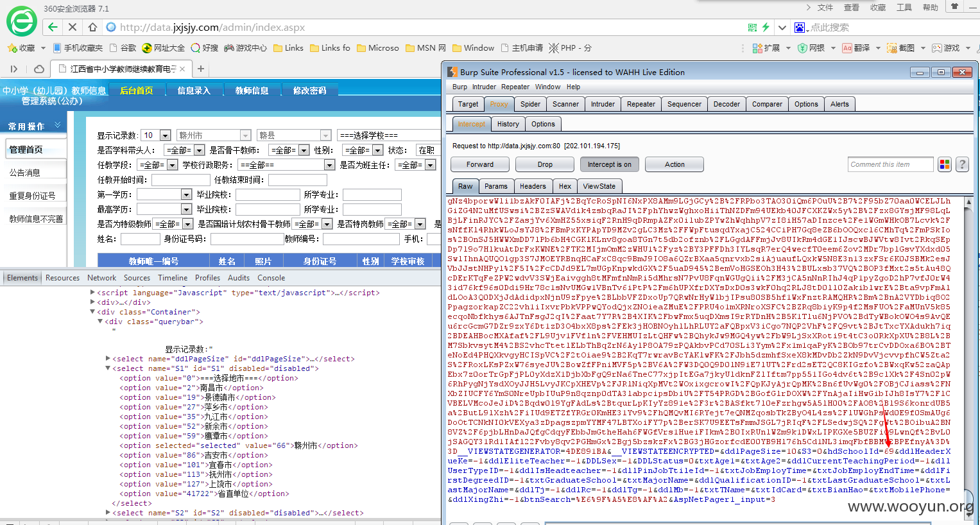
Task: Open the 性别 gender dropdown
Action: pyautogui.click(x=377, y=150)
